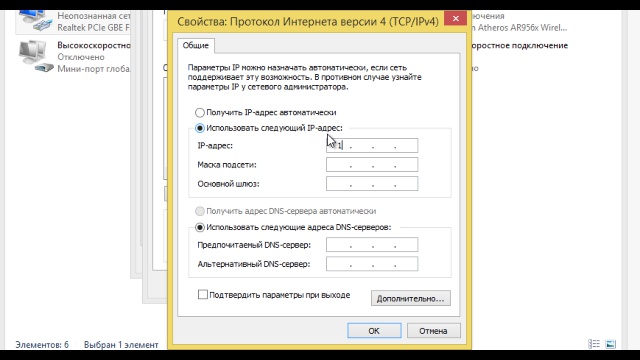This screenshot has width=640, height=360.
Task: Select 'Получить IP-адрес автоматически' radio button
Action: click(200, 112)
